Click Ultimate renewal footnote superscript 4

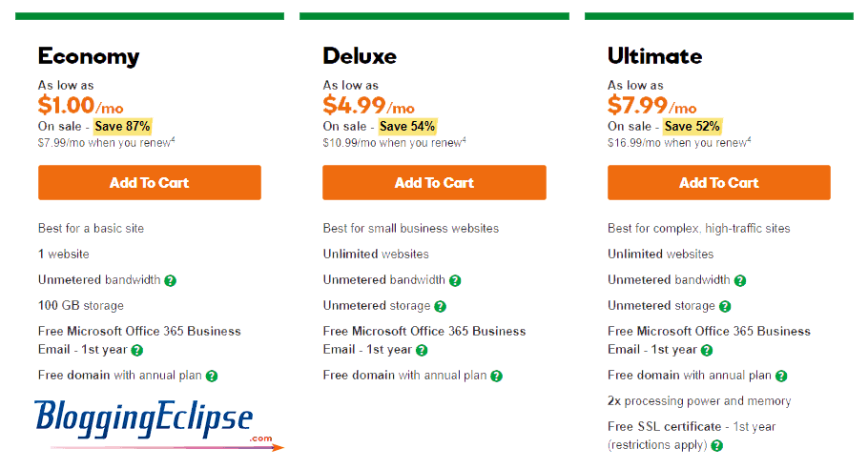pos(749,139)
